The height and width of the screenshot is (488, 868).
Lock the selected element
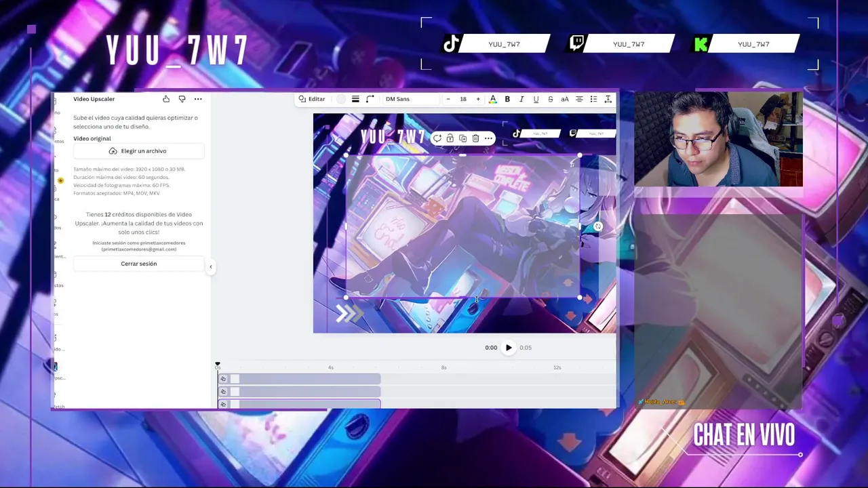450,138
